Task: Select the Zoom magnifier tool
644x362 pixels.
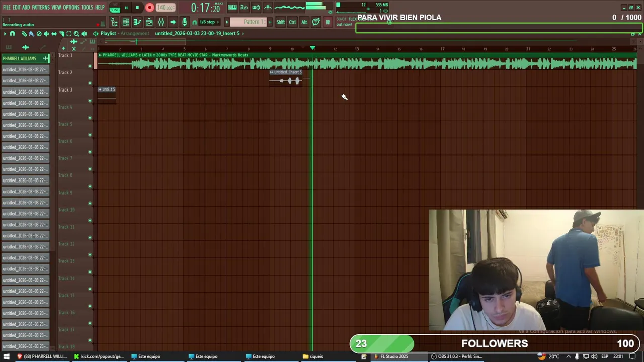Action: pos(76,34)
